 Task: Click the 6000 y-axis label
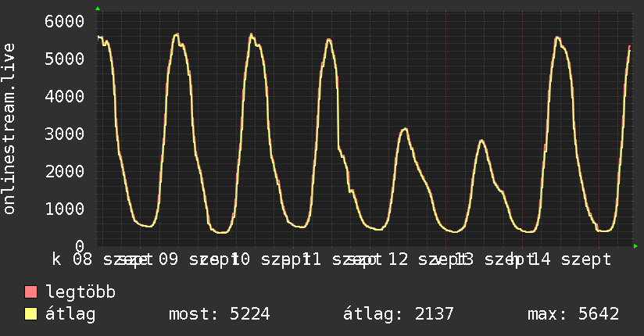[x=65, y=21]
